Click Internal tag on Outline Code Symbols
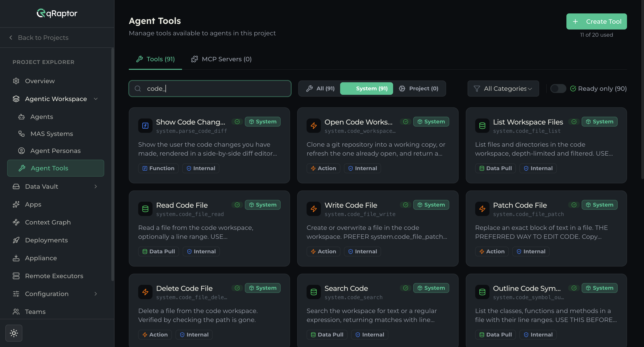The height and width of the screenshot is (347, 644). click(x=538, y=335)
